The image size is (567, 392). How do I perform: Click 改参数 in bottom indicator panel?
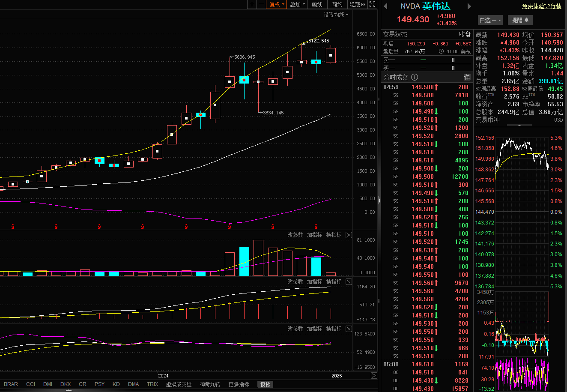[295, 329]
